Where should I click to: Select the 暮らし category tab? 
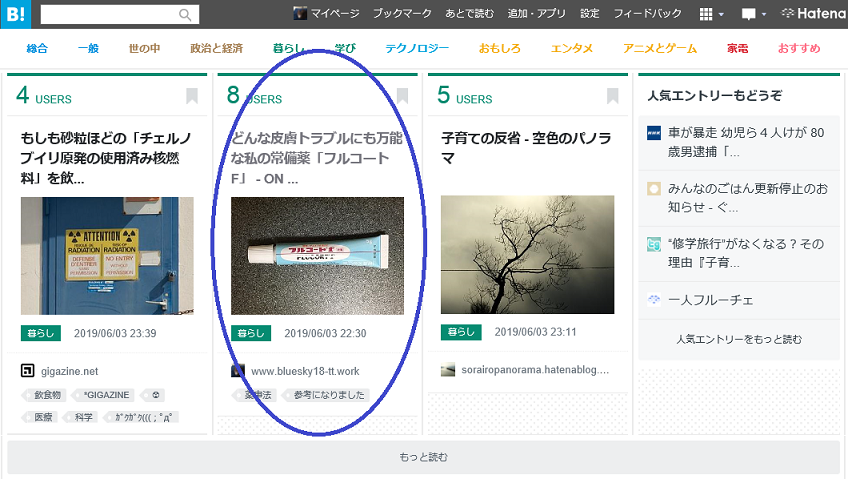(x=289, y=49)
